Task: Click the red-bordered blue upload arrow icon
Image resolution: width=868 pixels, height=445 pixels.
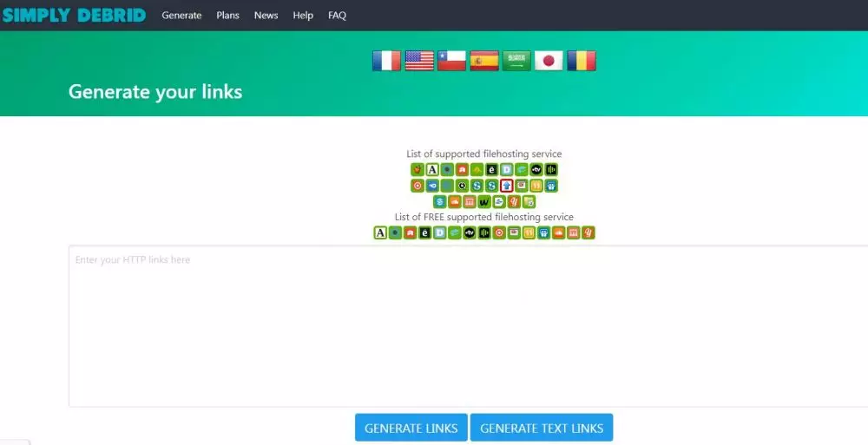Action: click(x=507, y=186)
